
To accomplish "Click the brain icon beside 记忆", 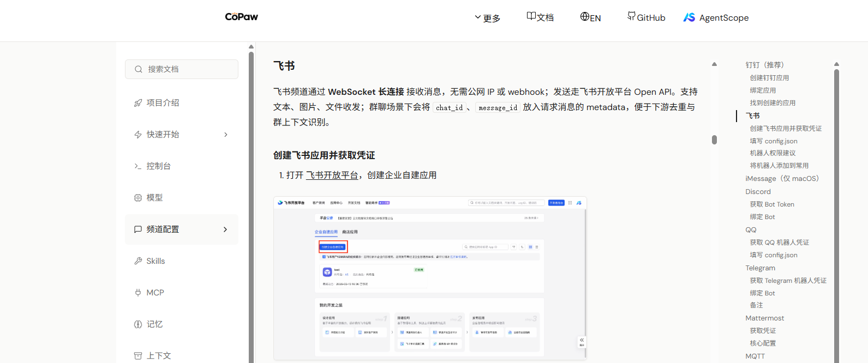I will pos(138,324).
